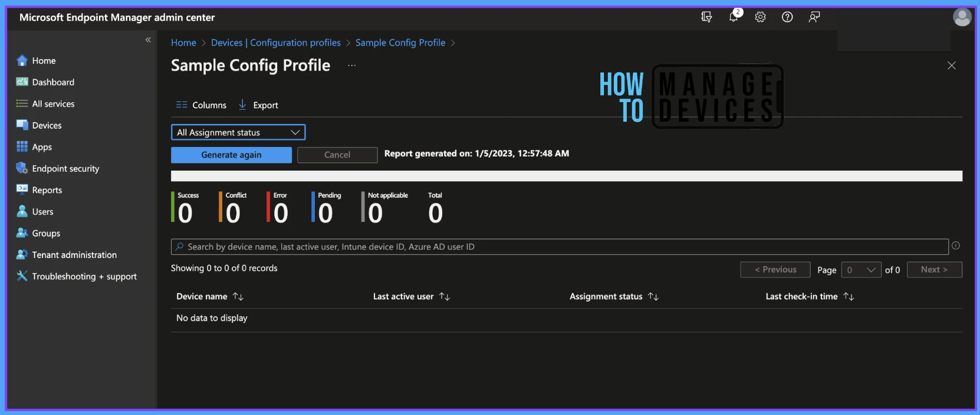Close the Sample Config Profile pane
The image size is (980, 415).
tap(952, 66)
